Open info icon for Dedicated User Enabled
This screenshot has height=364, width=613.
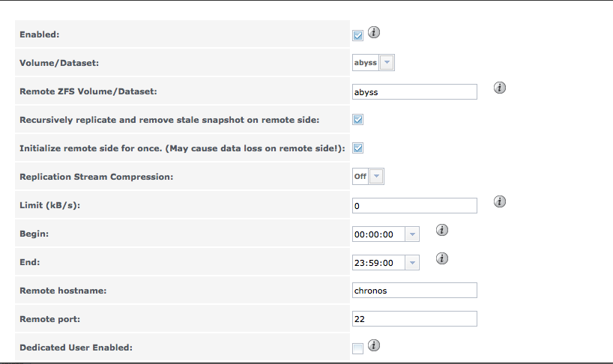(375, 345)
